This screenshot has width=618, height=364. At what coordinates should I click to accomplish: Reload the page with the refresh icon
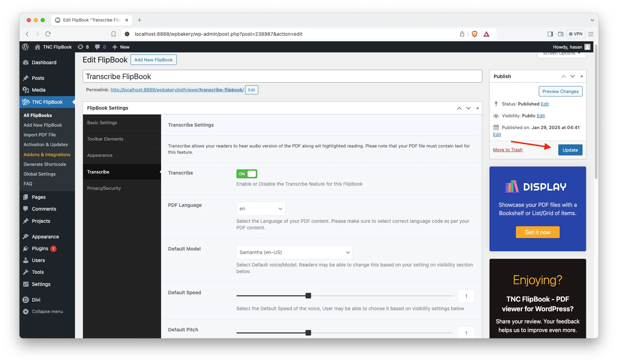48,34
